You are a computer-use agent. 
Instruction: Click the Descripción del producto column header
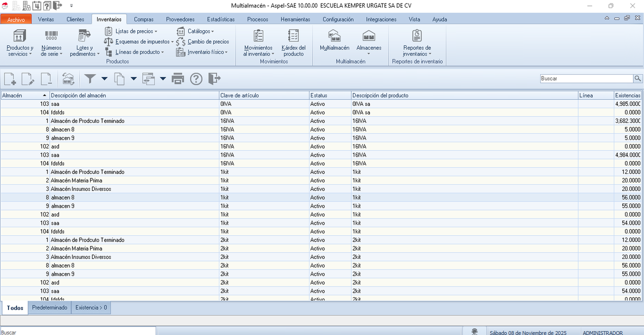pos(464,95)
